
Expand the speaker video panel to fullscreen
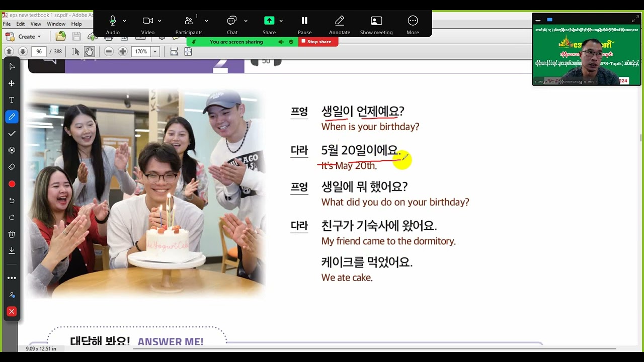(635, 20)
